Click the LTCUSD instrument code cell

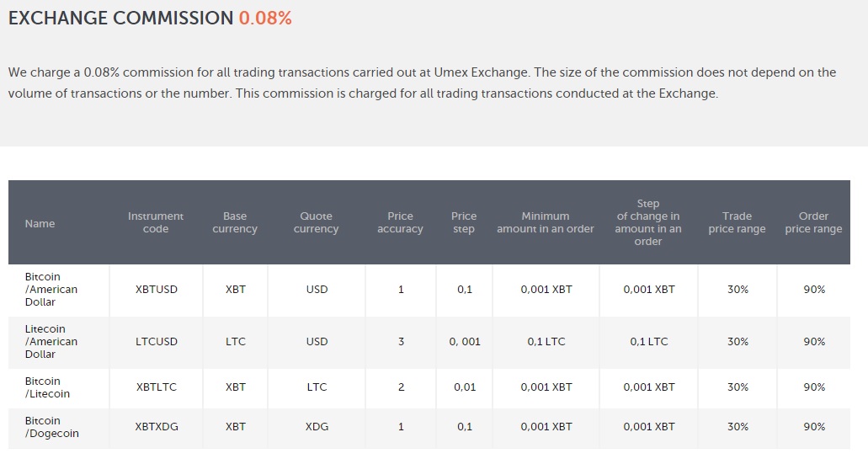(157, 342)
